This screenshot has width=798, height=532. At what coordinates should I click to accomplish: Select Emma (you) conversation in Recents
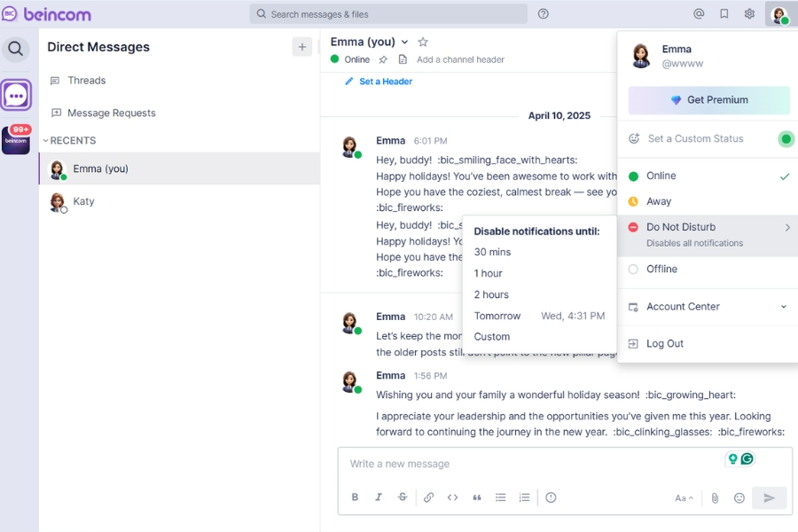tap(179, 168)
